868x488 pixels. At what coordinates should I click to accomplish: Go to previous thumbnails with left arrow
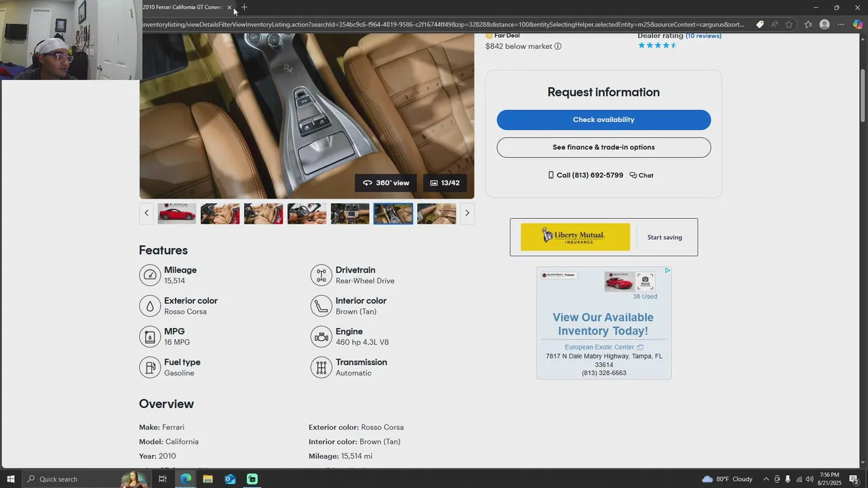[x=146, y=213]
